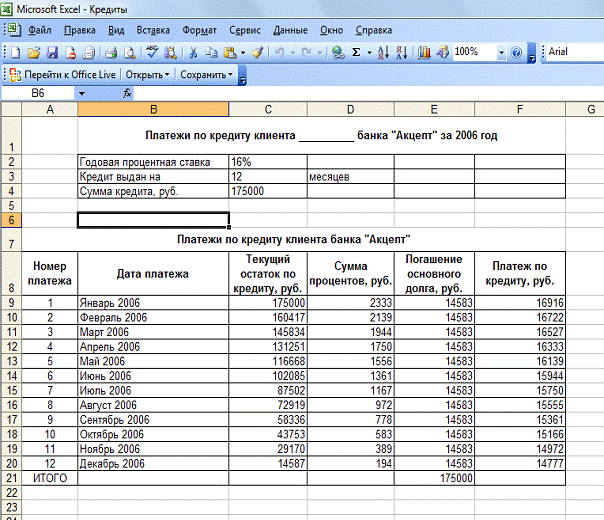This screenshot has height=520, width=604.
Task: Click the Open folder icon
Action: (34, 52)
